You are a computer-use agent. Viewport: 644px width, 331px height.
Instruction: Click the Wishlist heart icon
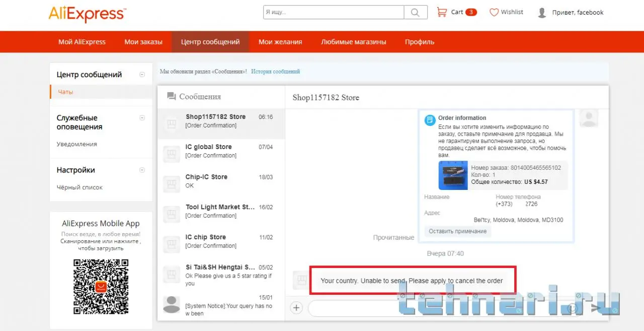click(x=494, y=12)
